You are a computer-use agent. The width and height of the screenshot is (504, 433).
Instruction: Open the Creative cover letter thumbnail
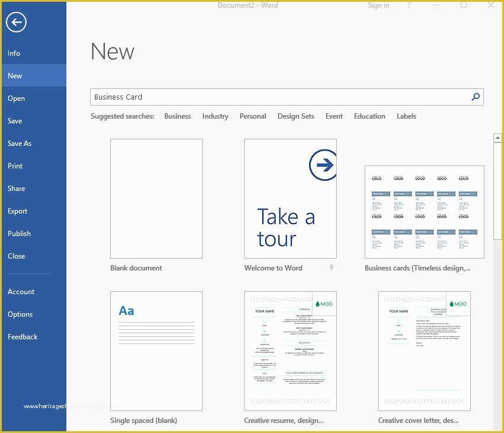click(425, 351)
